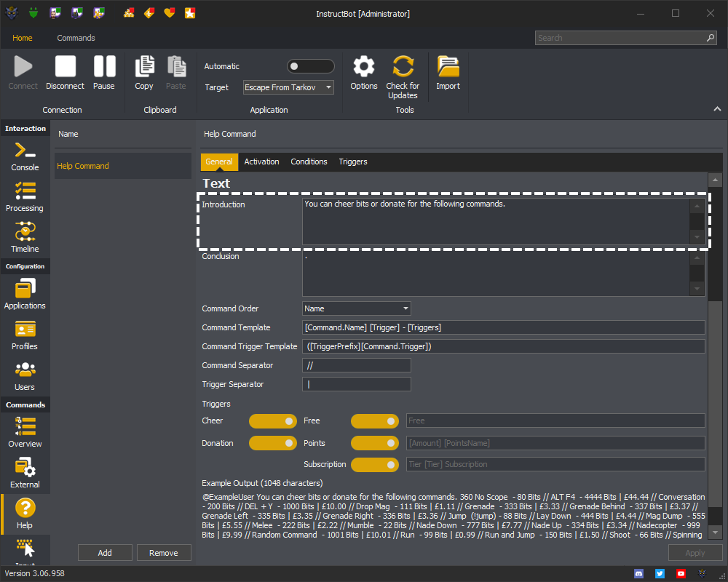Open the Profiles configuration
The height and width of the screenshot is (582, 728).
pos(25,335)
